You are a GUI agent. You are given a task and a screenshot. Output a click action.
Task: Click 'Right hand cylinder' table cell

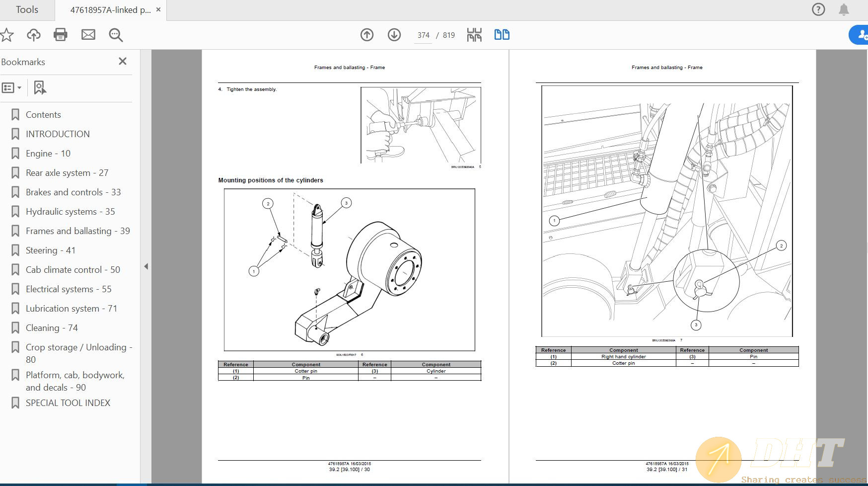click(624, 357)
